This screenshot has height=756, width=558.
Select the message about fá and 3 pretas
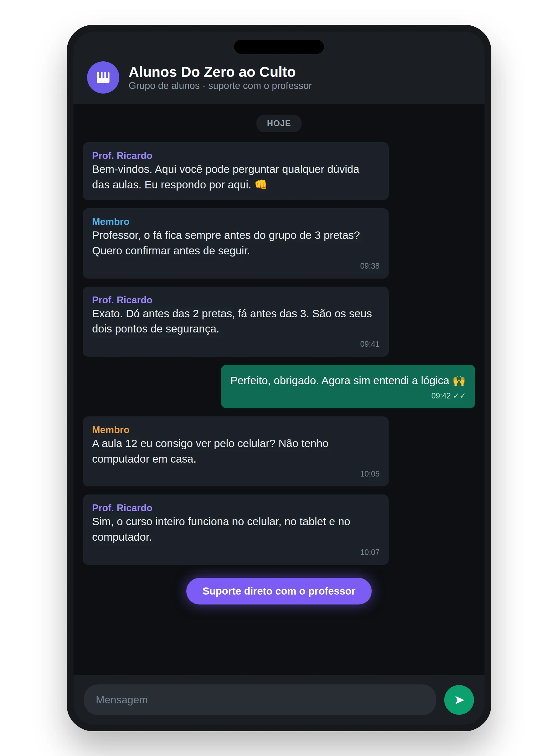(x=235, y=243)
